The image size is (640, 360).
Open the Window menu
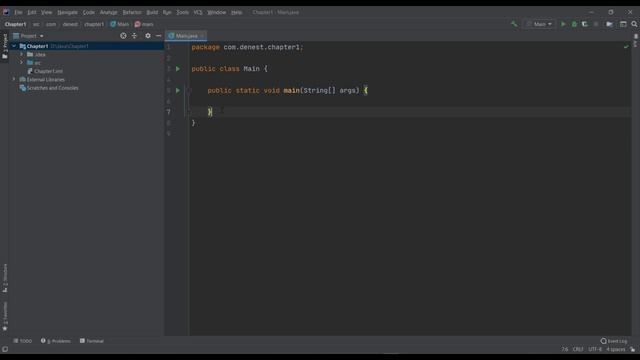pos(217,12)
